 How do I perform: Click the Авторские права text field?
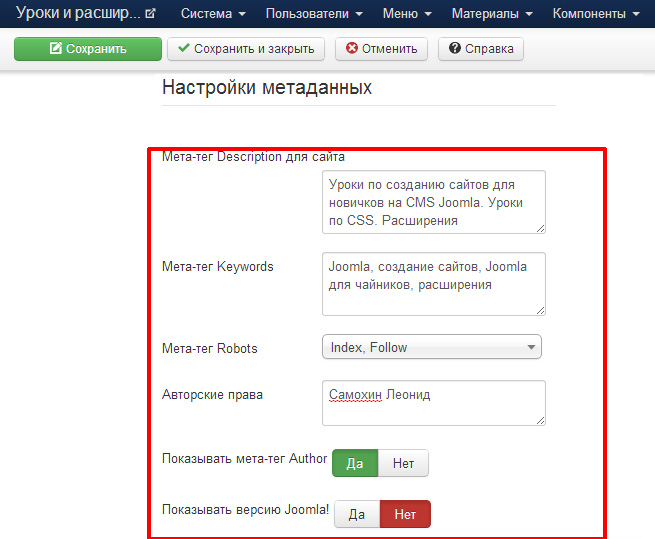coord(433,402)
